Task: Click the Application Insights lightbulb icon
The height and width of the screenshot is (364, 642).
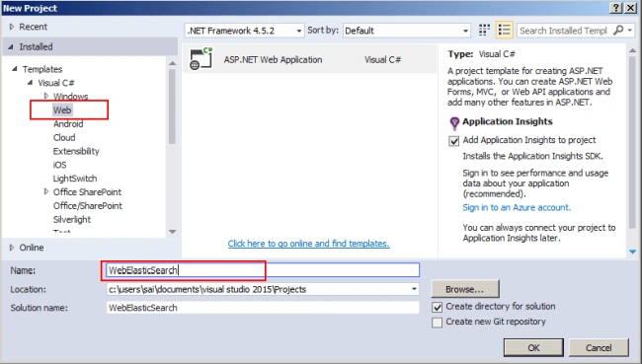Action: [x=454, y=123]
